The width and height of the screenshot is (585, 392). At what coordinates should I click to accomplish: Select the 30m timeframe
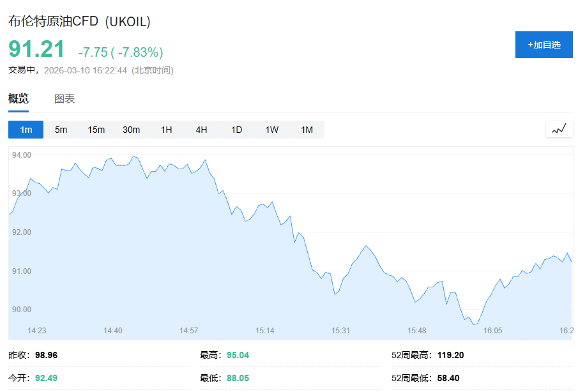click(130, 129)
